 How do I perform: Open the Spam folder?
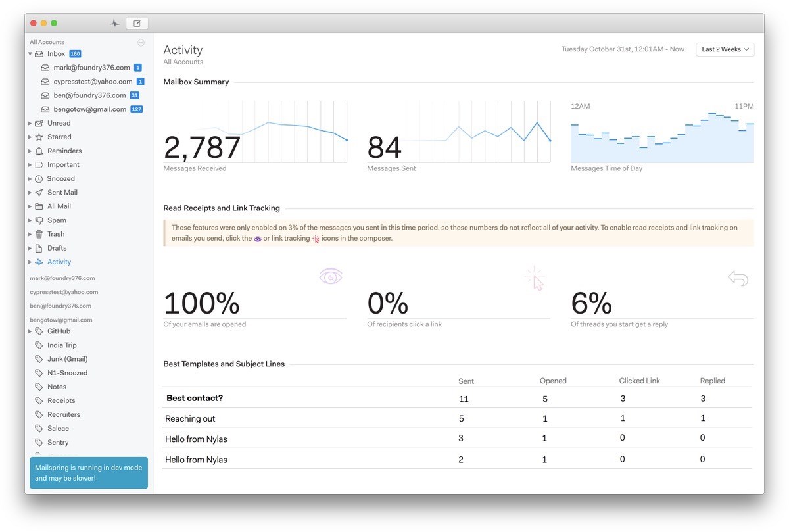coord(57,220)
